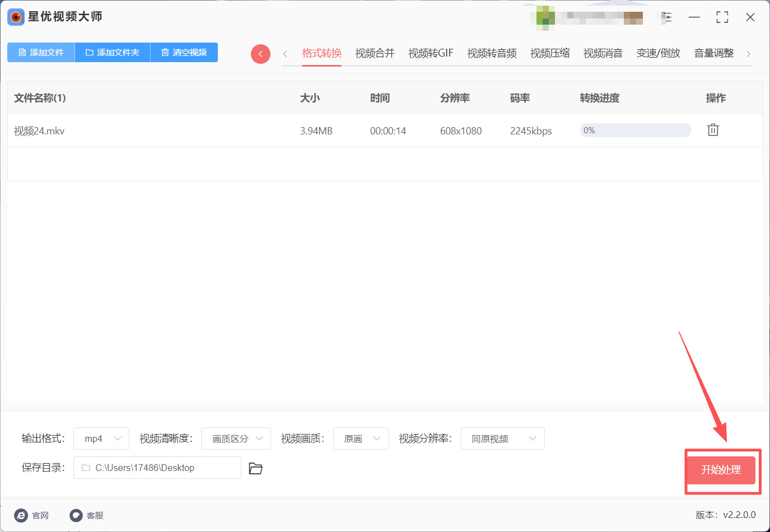Click the 分辨率 column header
The width and height of the screenshot is (770, 532).
coord(455,98)
